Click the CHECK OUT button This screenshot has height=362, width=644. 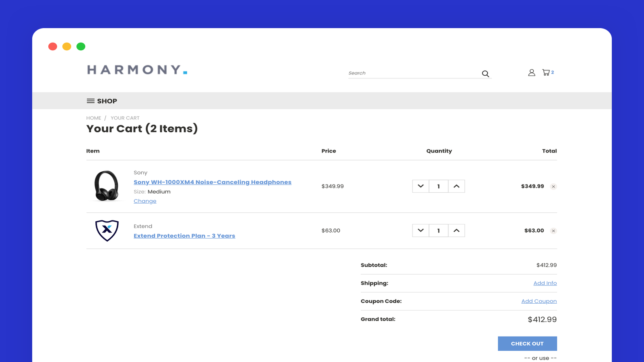tap(527, 343)
